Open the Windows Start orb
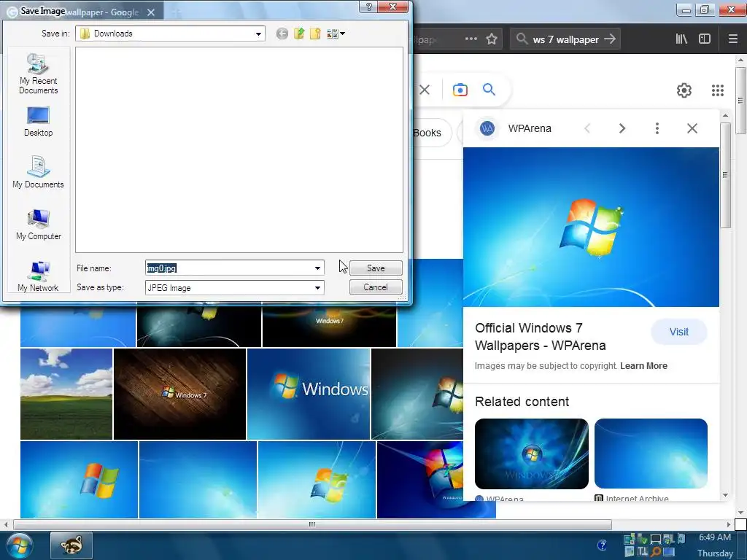 click(19, 545)
